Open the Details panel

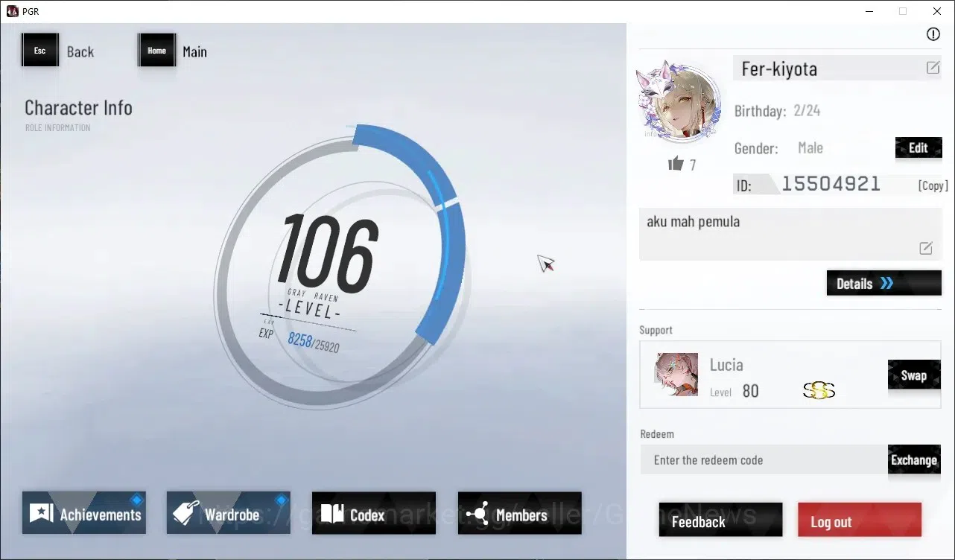pos(884,283)
